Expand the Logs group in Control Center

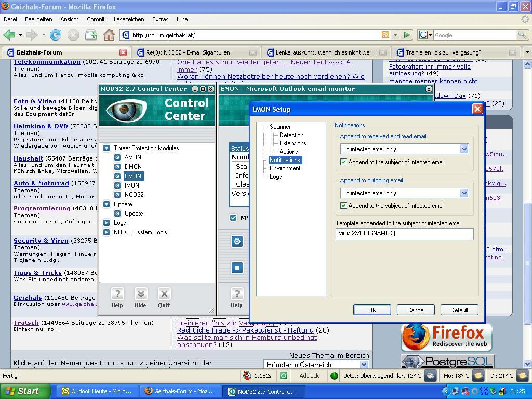point(107,223)
